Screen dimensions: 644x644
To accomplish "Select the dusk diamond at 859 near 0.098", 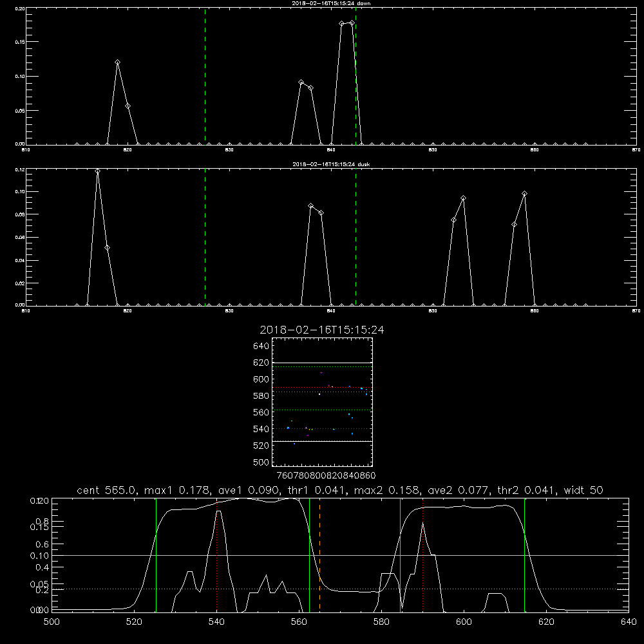I will click(524, 193).
